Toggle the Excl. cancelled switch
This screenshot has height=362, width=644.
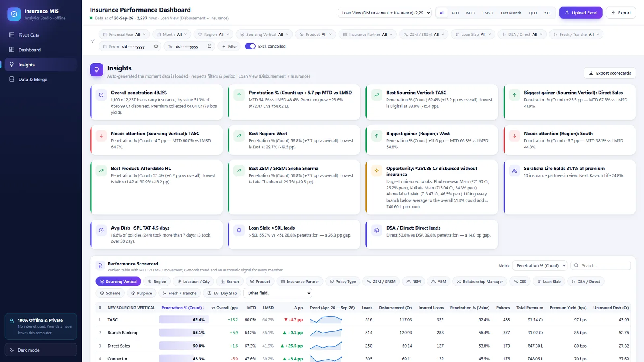[x=250, y=46]
